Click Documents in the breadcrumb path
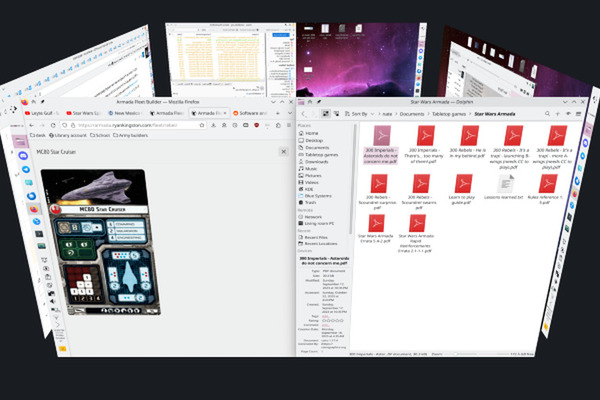The image size is (600, 400). click(x=414, y=116)
